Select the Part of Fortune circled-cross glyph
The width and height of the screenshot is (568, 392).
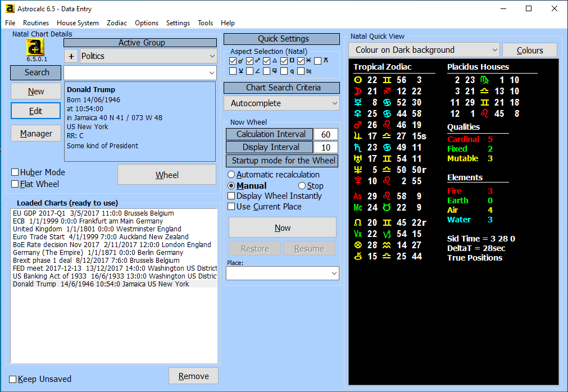click(358, 245)
